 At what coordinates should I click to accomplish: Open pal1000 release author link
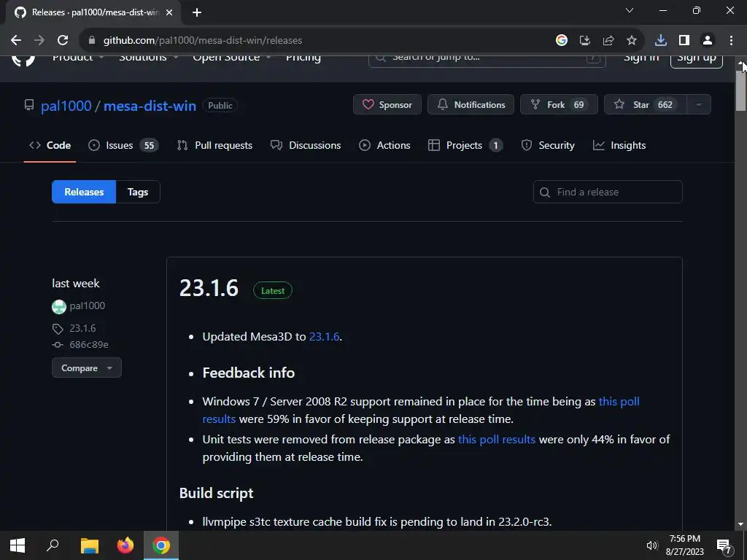click(x=88, y=306)
